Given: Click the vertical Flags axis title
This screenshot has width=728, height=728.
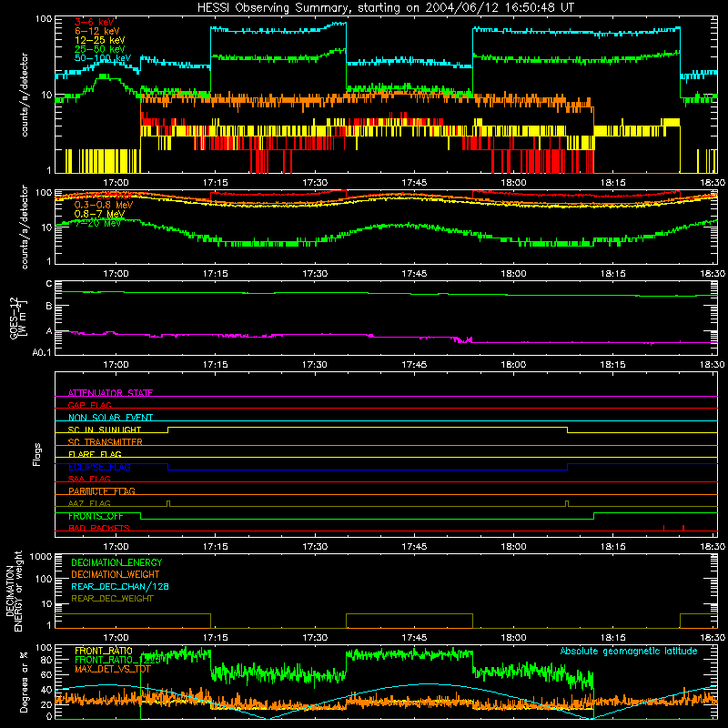Looking at the screenshot, I should click(37, 454).
